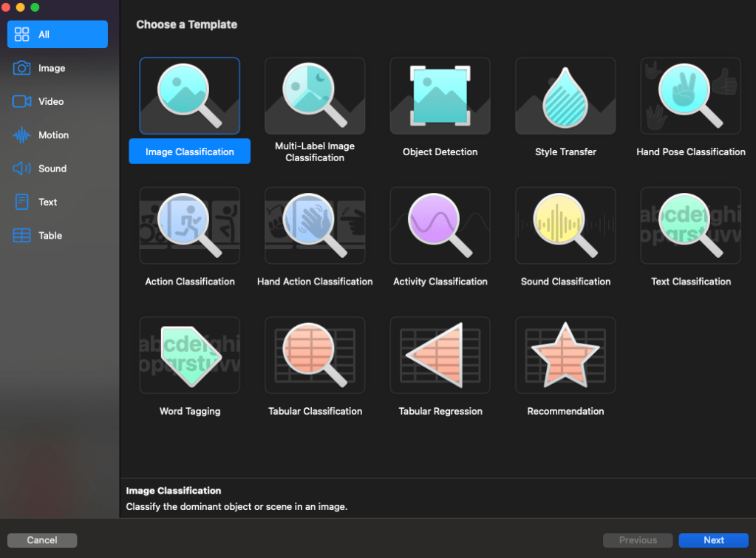Screen dimensions: 756x558
Task: Select the Action Classification template icon
Action: (189, 225)
